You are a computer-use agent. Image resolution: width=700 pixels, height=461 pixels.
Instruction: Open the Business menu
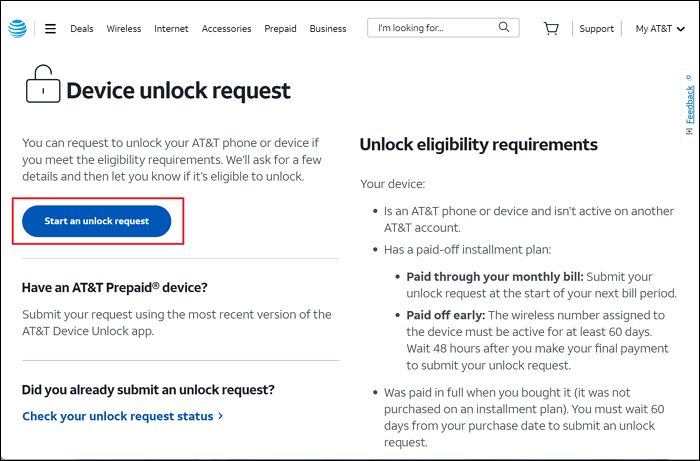(x=328, y=29)
